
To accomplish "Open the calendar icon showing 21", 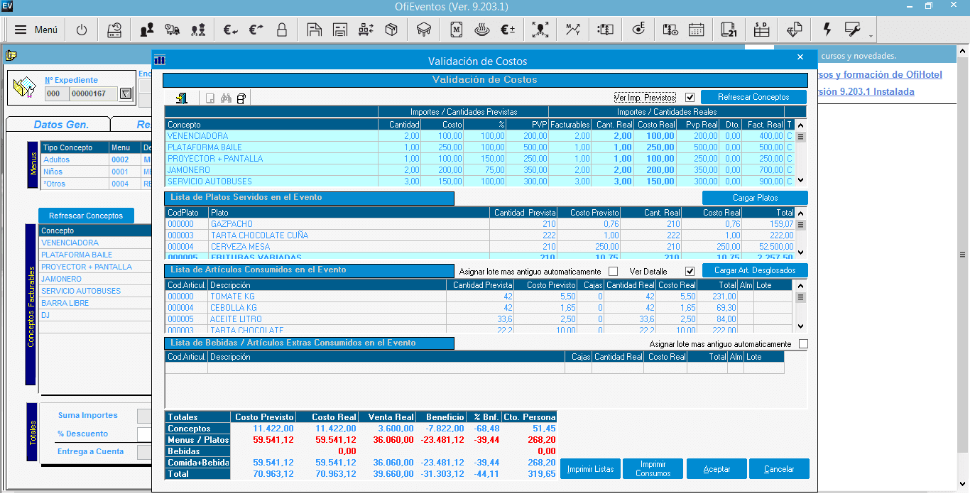I will coord(728,30).
